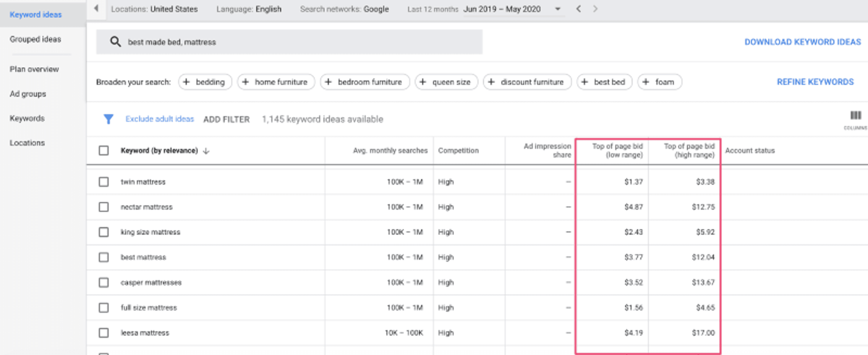Viewport: 868px width, 355px height.
Task: Check the 'nectar mattress' row
Action: click(104, 207)
